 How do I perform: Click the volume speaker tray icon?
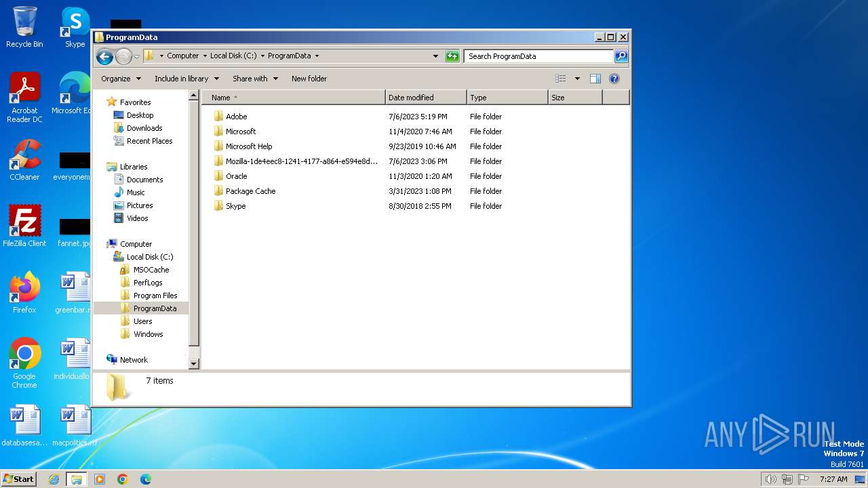coord(770,479)
